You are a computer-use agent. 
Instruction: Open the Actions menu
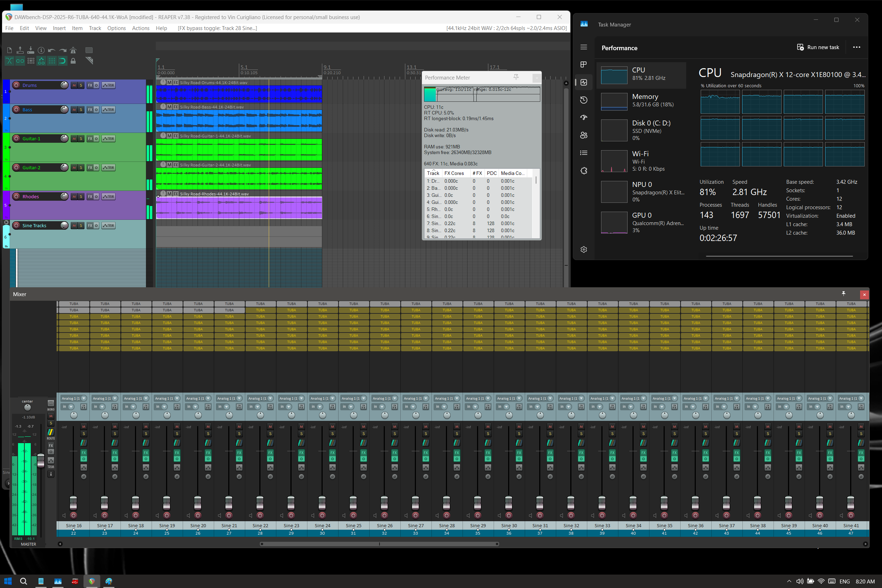click(x=141, y=28)
